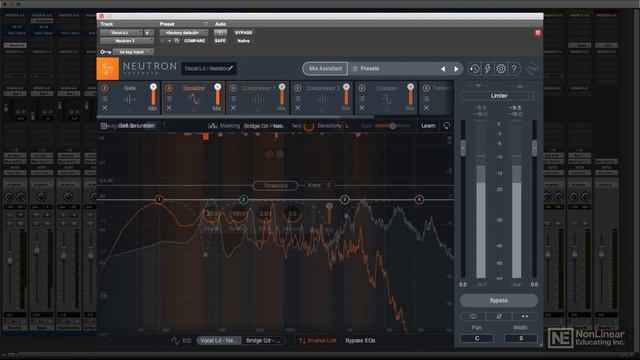
Task: Click the Width value field 0
Action: pos(521,338)
